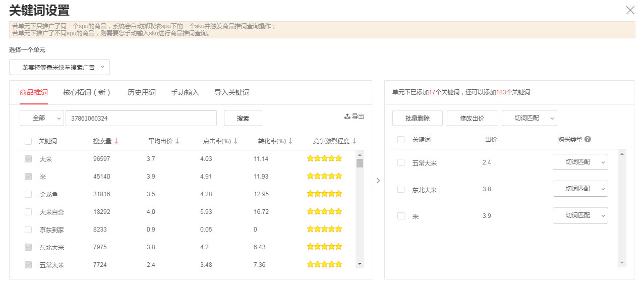Open the 龙宴特等香米快车搜索广告 unit dropdown

click(x=60, y=67)
